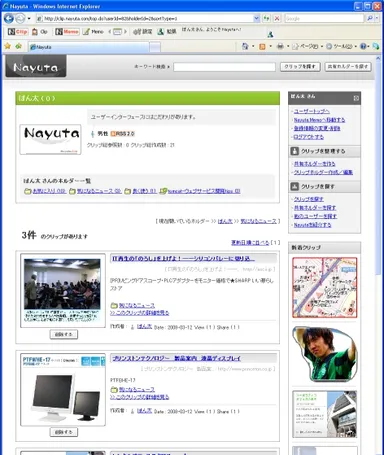Select the Nayuta browser tab
The image size is (384, 455).
tap(88, 47)
